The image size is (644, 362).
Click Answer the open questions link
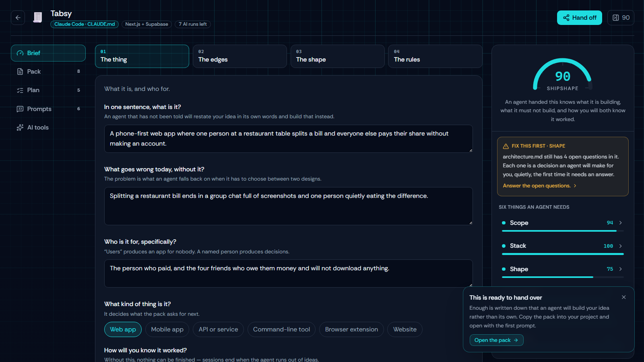click(539, 186)
